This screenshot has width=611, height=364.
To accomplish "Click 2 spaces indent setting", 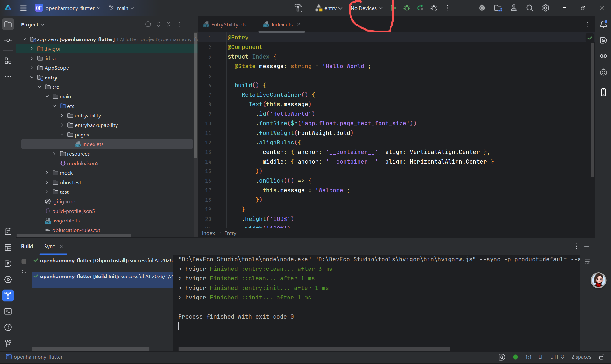I will [x=581, y=357].
